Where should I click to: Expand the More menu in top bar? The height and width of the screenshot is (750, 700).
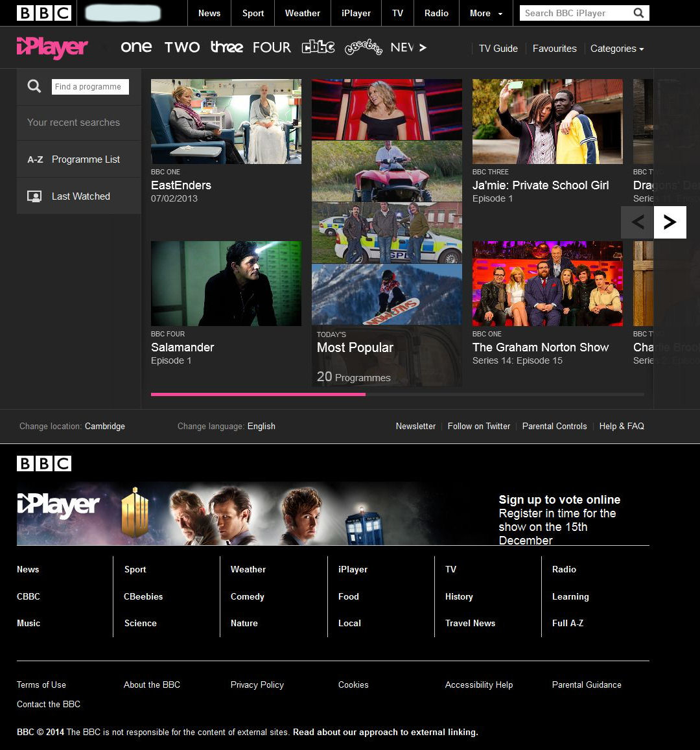click(x=486, y=13)
